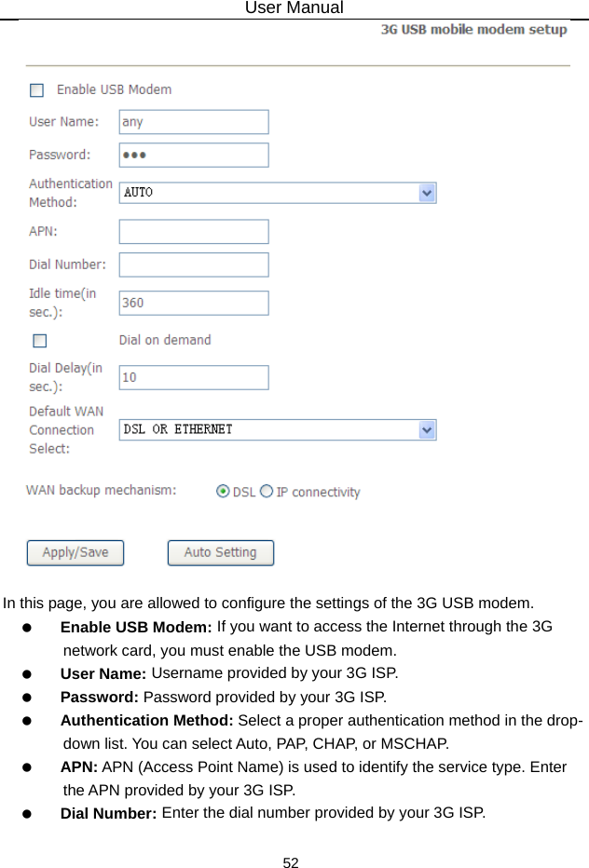Viewport: 589px width, 868px height.
Task: Click the Dial Number input box
Action: (194, 264)
